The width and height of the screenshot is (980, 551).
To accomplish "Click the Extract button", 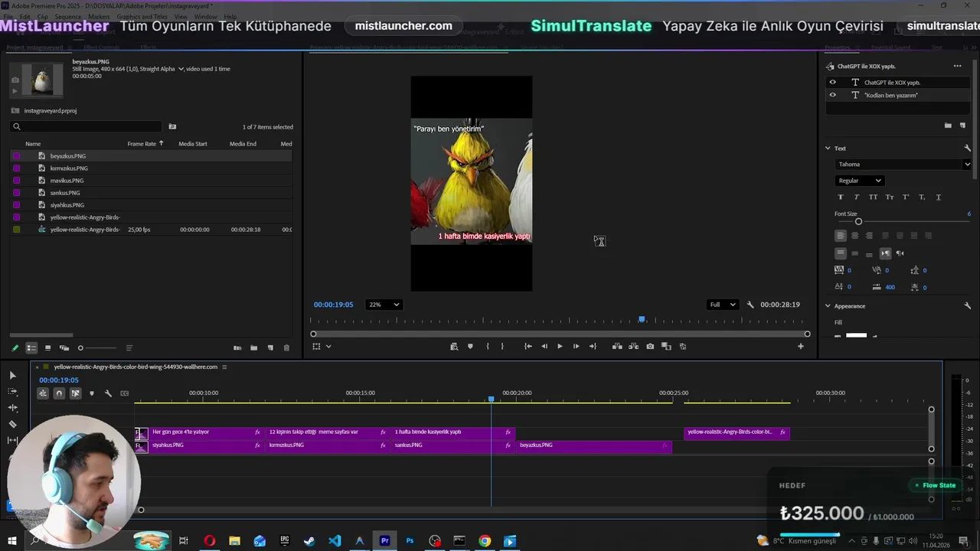I will (633, 347).
